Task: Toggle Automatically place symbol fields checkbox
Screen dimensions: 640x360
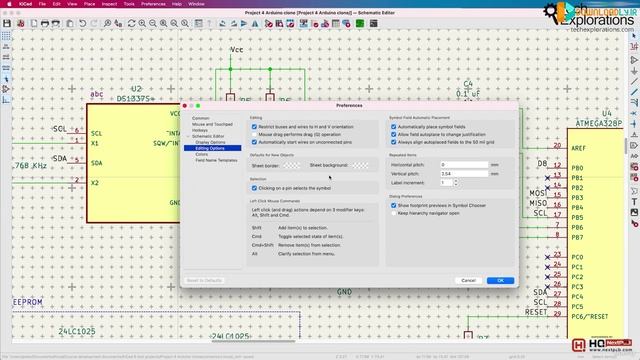Action: (x=393, y=127)
